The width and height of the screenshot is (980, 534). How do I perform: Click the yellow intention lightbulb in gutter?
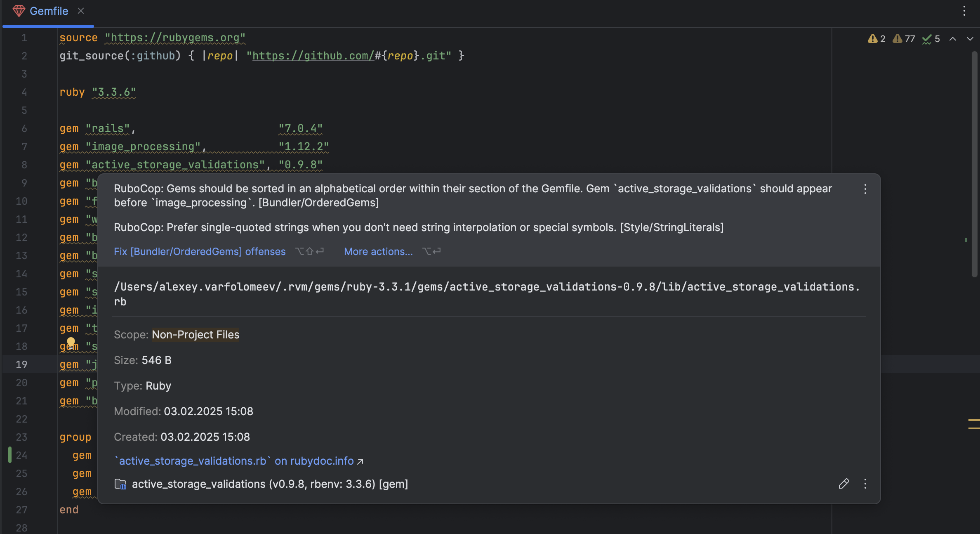pos(71,342)
